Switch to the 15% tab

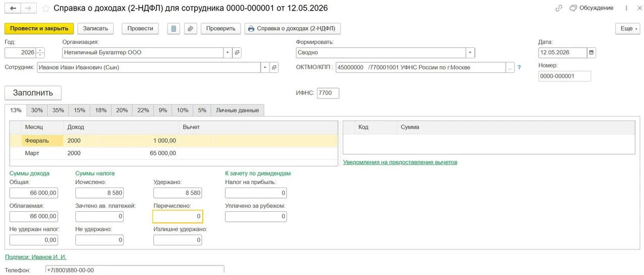point(79,110)
